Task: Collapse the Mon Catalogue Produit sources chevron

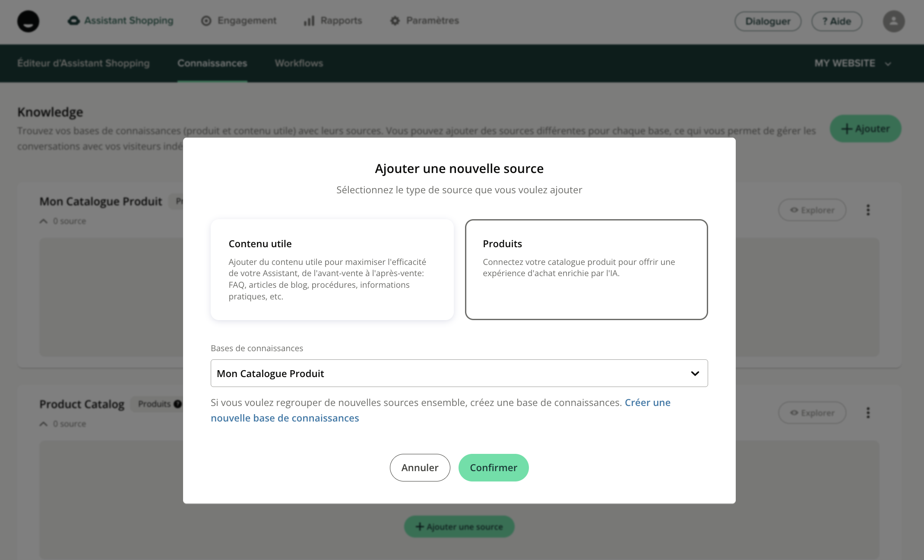Action: point(43,221)
